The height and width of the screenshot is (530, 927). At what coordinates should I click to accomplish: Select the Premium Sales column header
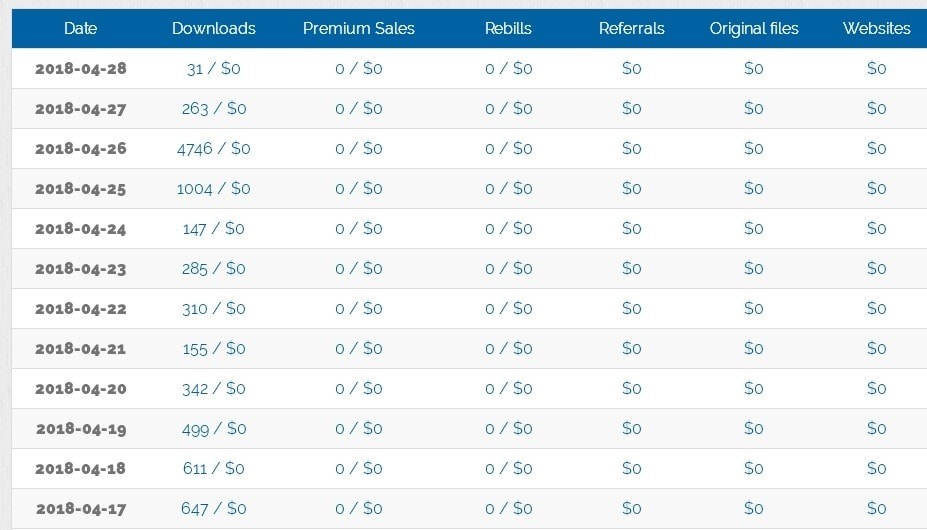359,28
